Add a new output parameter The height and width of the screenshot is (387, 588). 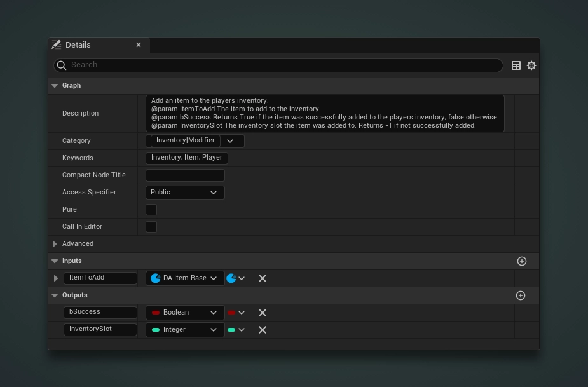tap(521, 295)
